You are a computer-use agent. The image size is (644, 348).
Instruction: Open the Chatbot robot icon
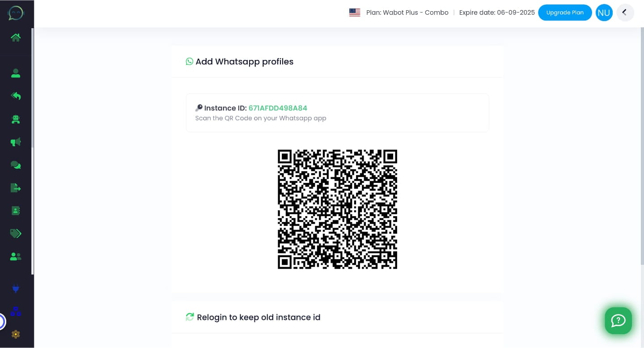click(16, 119)
